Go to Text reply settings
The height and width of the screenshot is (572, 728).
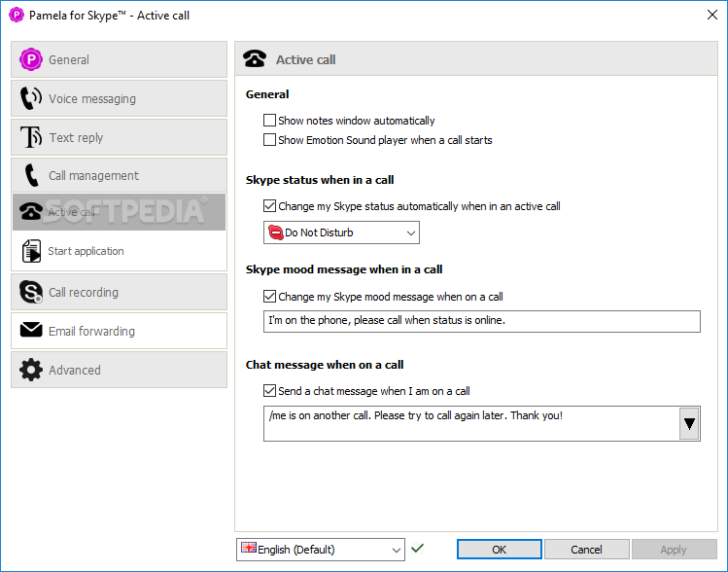119,137
